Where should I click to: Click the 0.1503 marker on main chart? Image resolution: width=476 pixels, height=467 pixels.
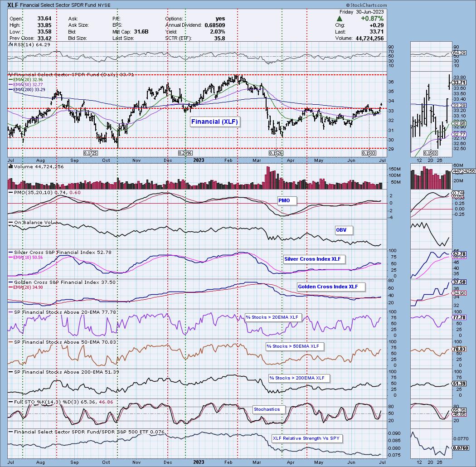coord(369,153)
